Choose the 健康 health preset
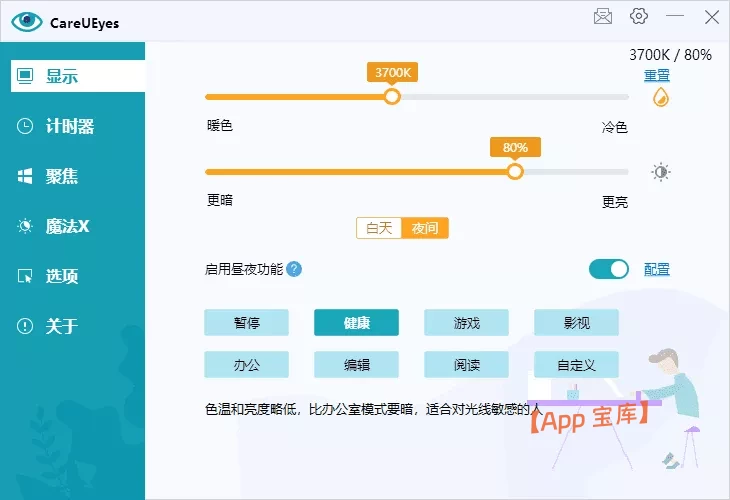The height and width of the screenshot is (500, 730). click(357, 323)
